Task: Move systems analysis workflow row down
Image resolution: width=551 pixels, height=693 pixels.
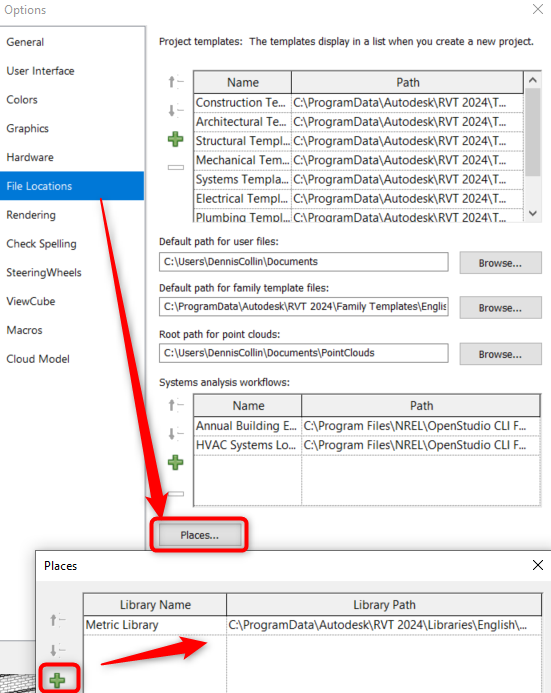Action: (x=175, y=434)
